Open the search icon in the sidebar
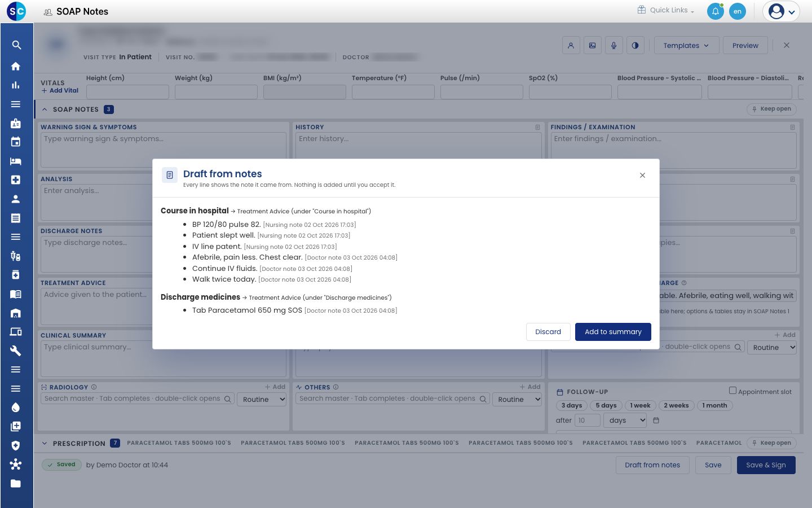Image resolution: width=812 pixels, height=508 pixels. pyautogui.click(x=16, y=45)
